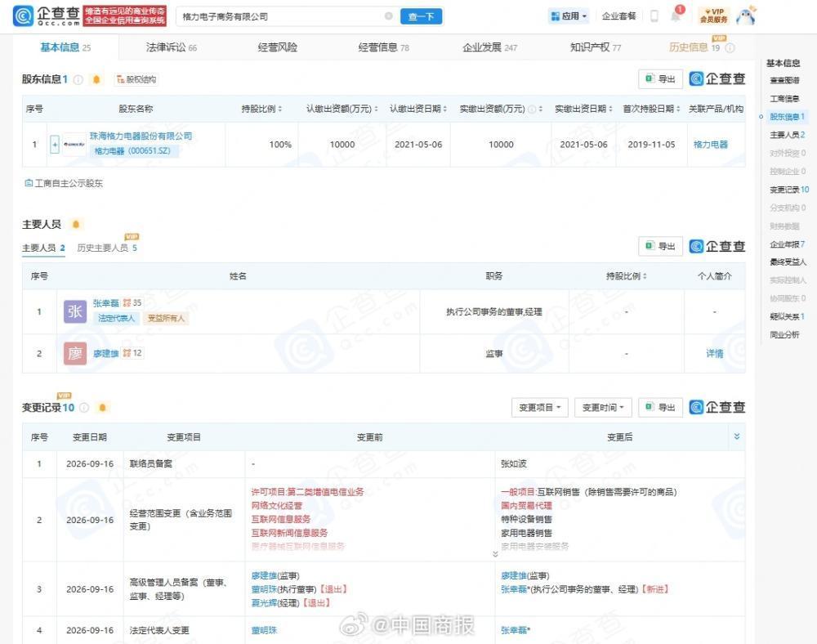Click bell alert icon beside 股东信息

coord(96,80)
